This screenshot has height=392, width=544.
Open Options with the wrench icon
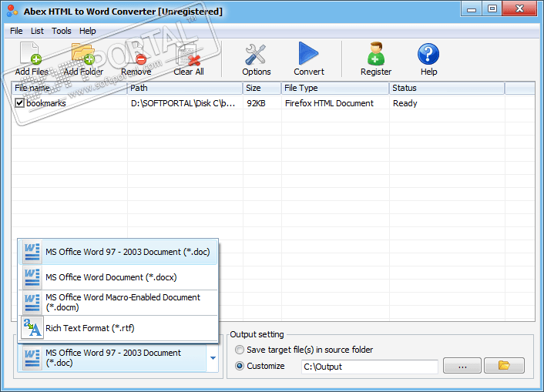256,54
